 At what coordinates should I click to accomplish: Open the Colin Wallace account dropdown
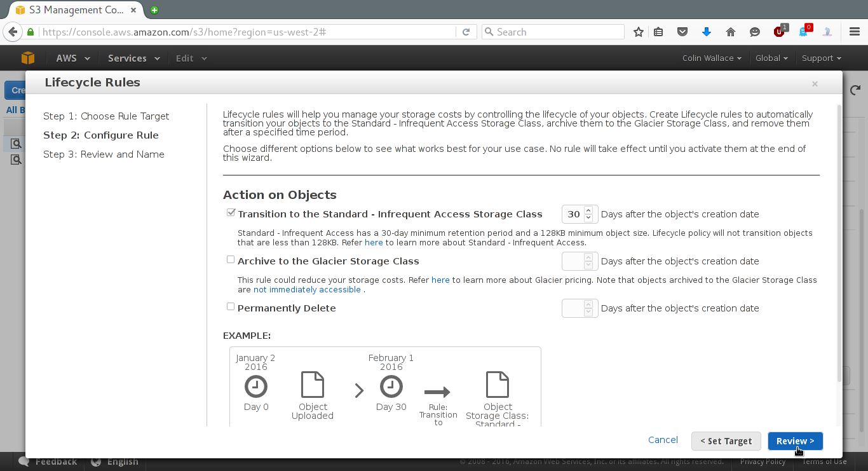click(712, 58)
